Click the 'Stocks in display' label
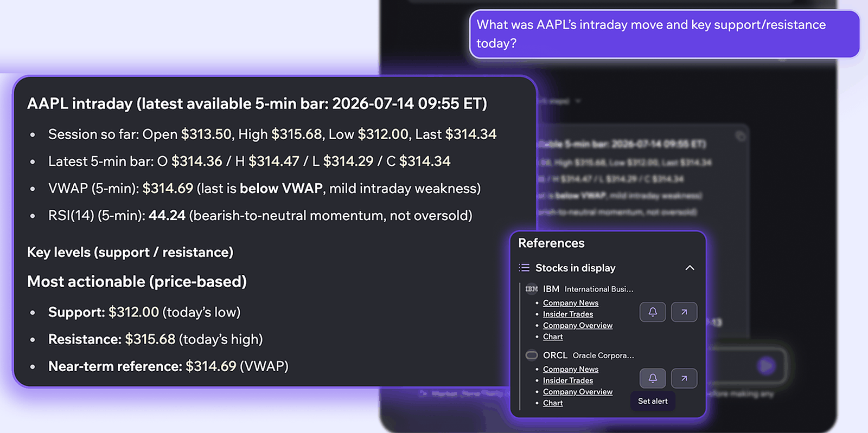Viewport: 868px width, 433px height. 576,268
